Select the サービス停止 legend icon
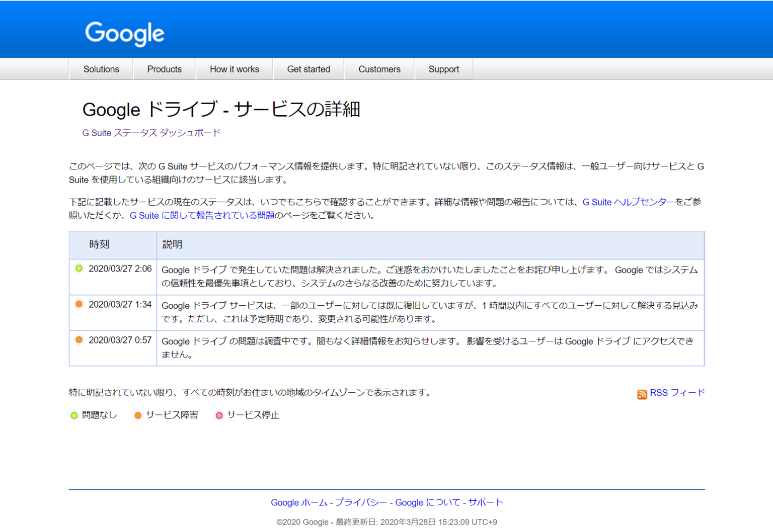Viewport: 773px width, 532px height. (x=219, y=415)
